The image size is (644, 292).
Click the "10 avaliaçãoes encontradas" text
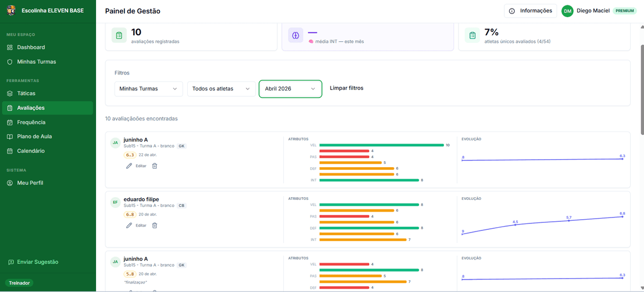coord(141,118)
